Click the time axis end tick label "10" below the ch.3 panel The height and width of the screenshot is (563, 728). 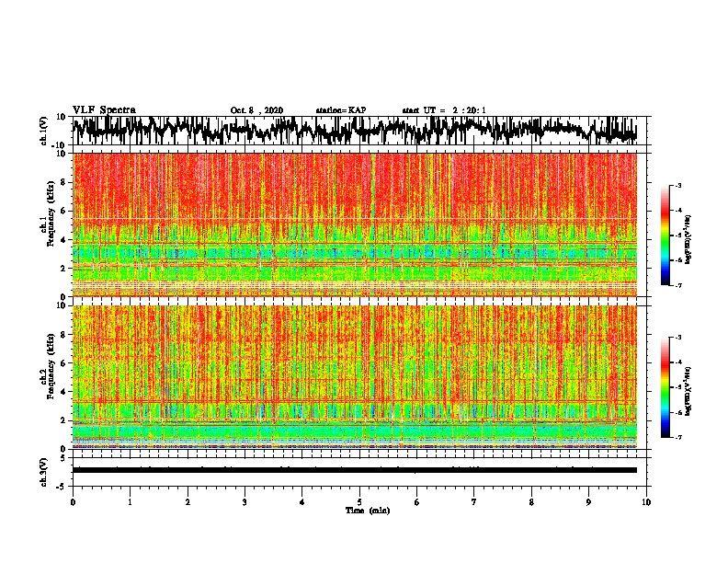(646, 502)
